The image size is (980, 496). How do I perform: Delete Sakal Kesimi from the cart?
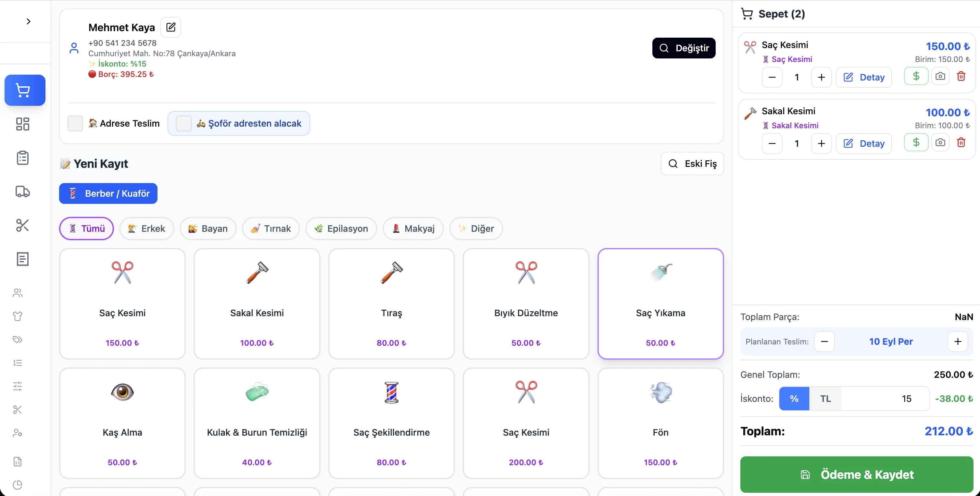(x=961, y=142)
